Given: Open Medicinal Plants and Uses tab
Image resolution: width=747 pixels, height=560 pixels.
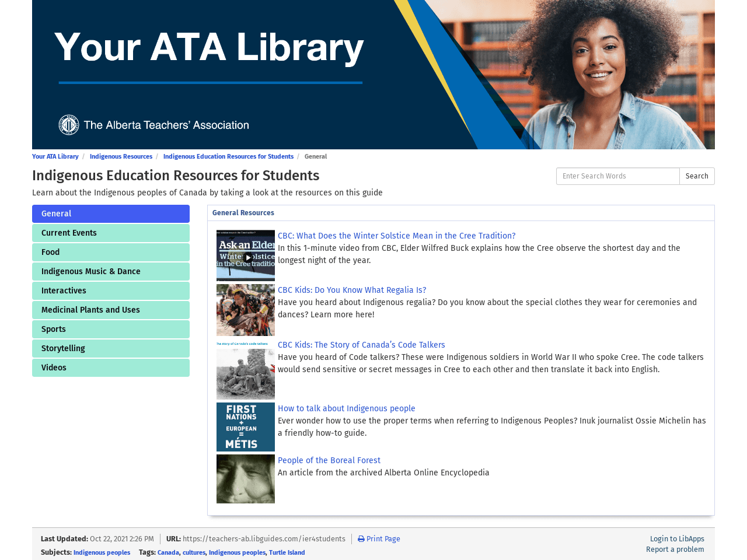Looking at the screenshot, I should (x=111, y=310).
